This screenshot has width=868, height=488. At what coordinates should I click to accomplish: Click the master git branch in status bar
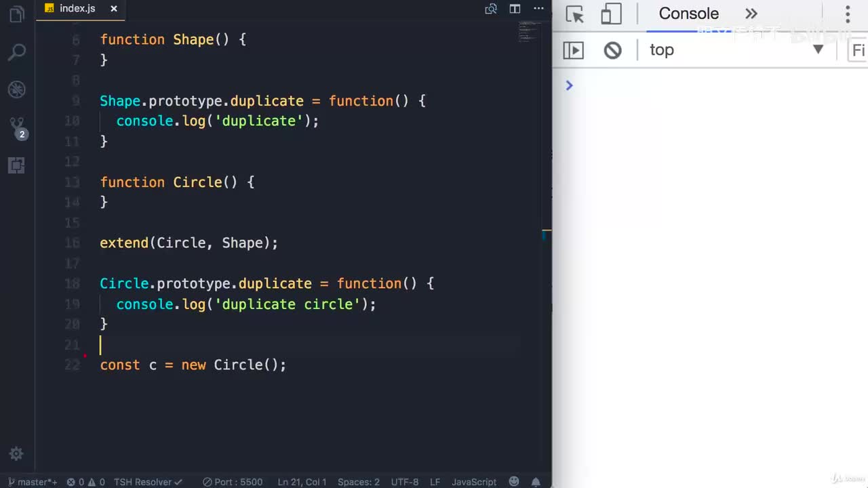tap(33, 482)
